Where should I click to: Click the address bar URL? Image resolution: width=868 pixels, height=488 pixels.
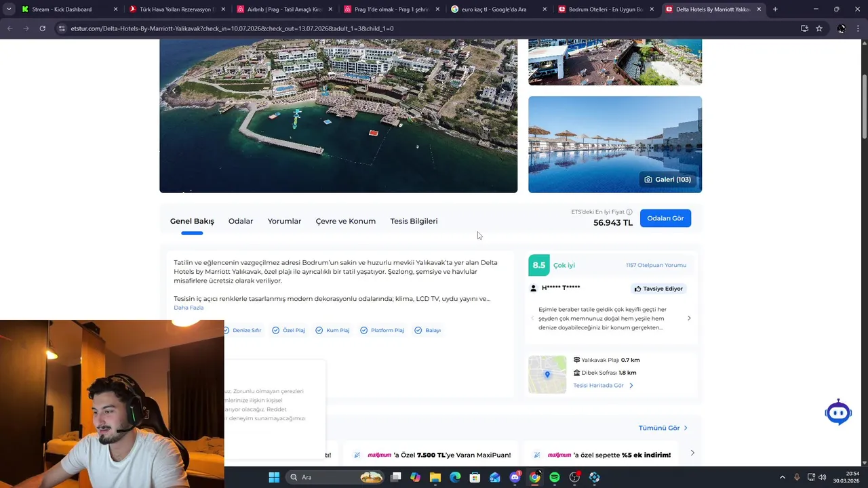232,28
